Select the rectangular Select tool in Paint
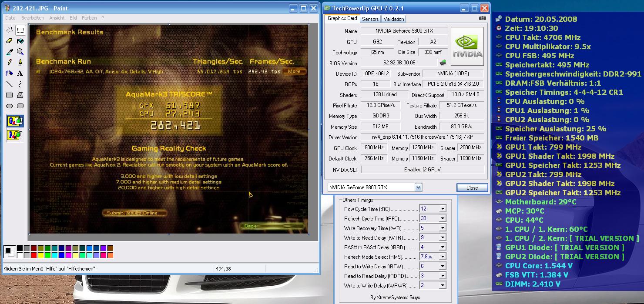The width and height of the screenshot is (644, 304). (20, 30)
